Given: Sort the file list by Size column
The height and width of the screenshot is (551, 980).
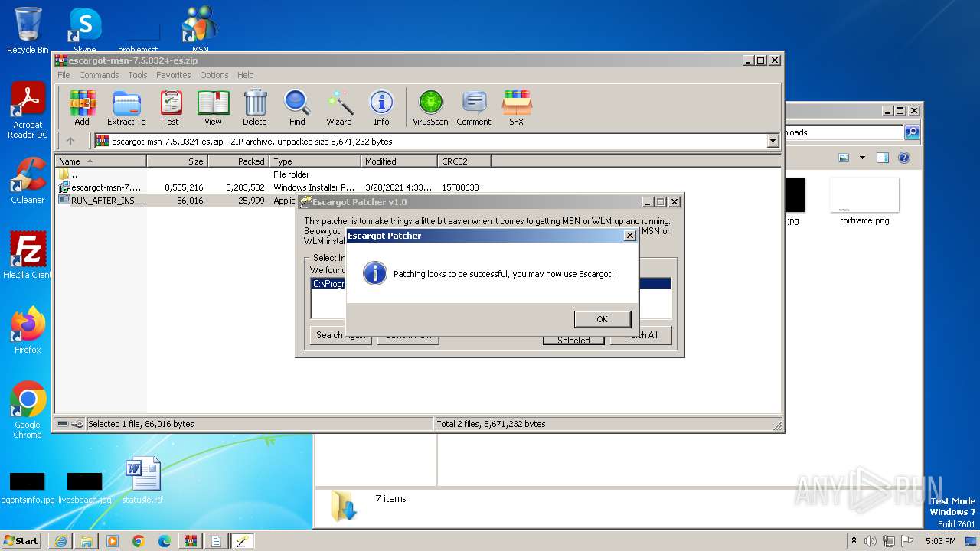Looking at the screenshot, I should [177, 161].
